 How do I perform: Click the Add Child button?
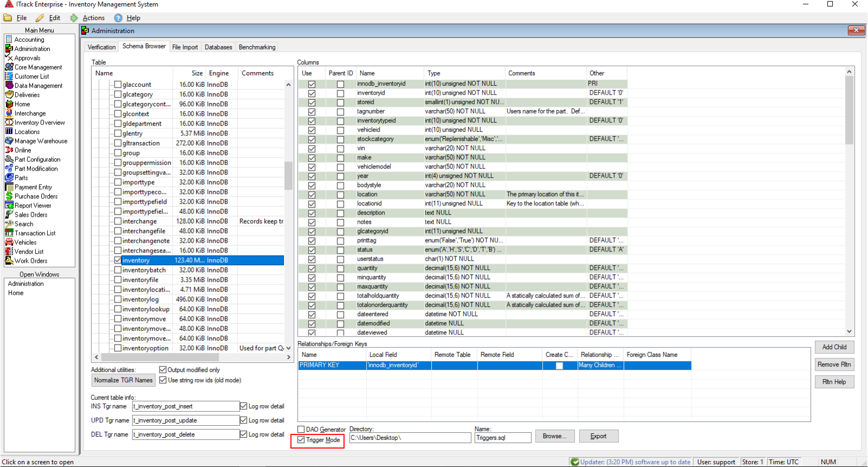834,347
